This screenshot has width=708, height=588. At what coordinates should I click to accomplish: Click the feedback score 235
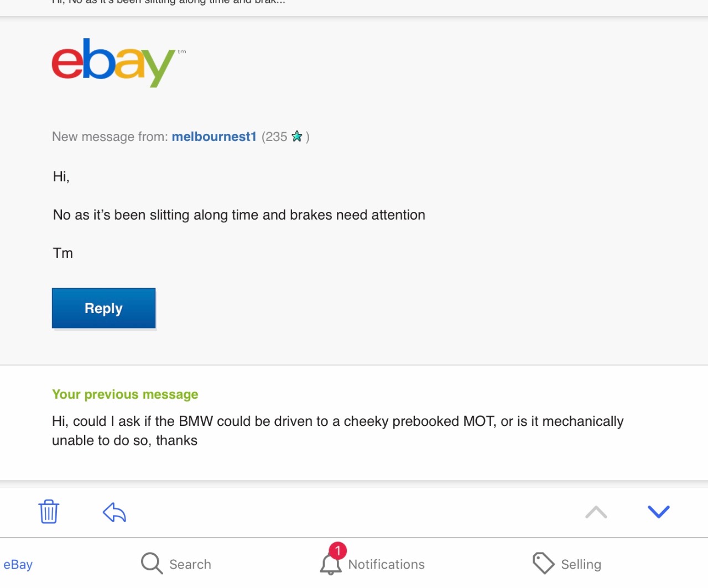pos(276,137)
